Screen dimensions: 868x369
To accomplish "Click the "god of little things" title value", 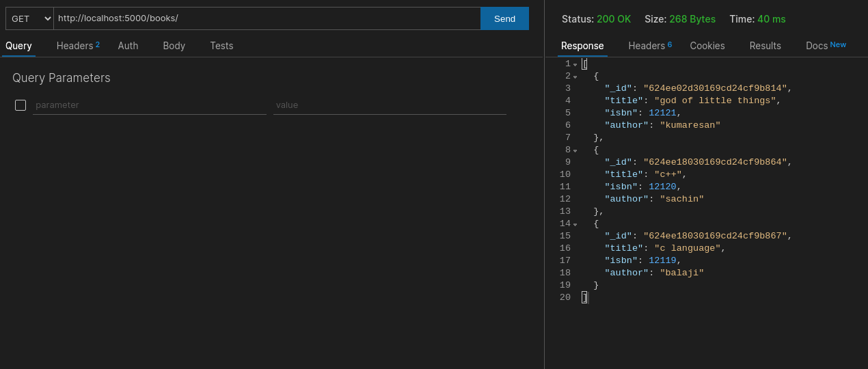I will pos(715,100).
